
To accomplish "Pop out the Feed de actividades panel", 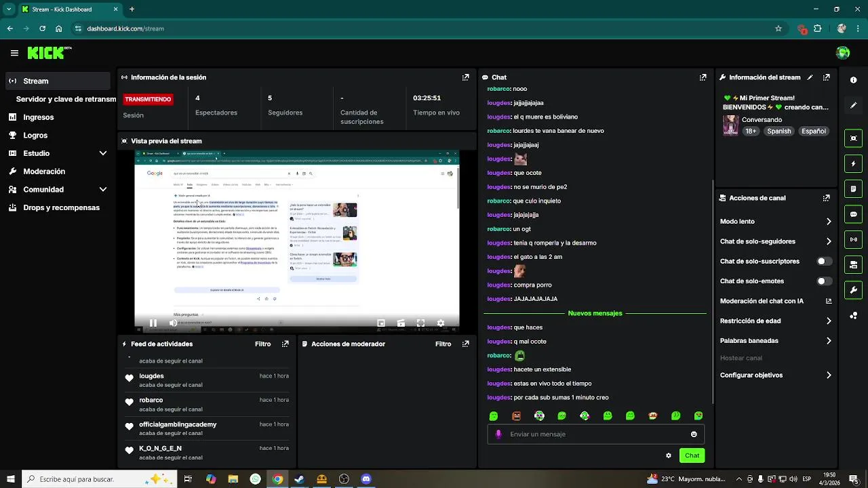I will pos(285,344).
